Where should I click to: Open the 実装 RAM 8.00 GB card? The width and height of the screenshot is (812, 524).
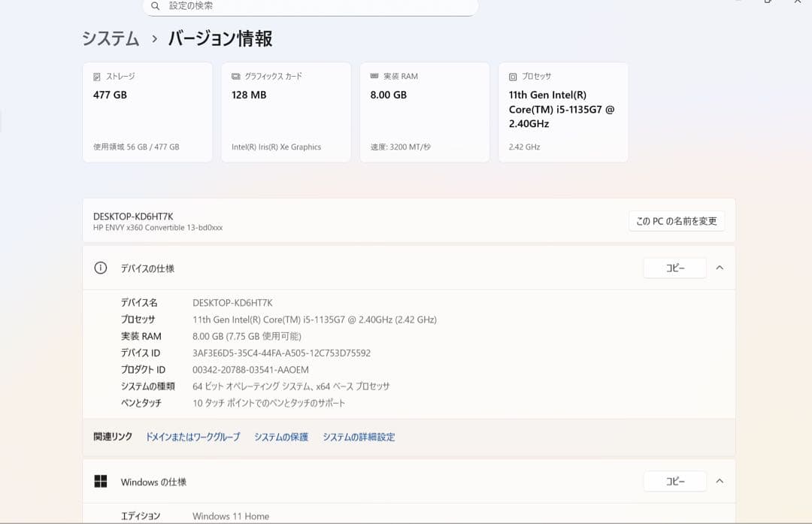tap(425, 112)
